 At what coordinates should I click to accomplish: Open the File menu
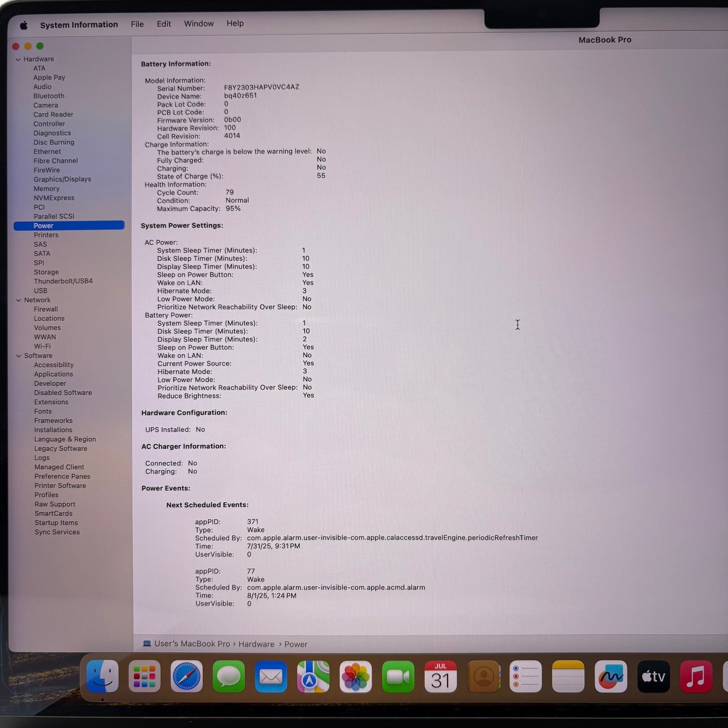pyautogui.click(x=137, y=24)
